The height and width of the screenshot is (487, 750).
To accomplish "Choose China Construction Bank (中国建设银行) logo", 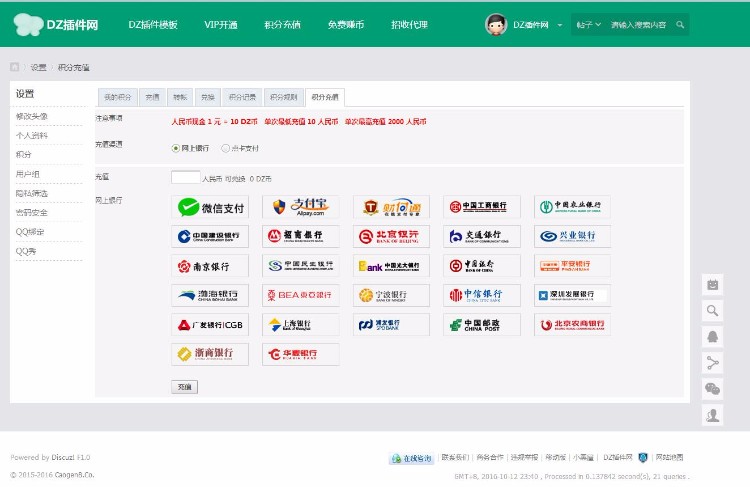I will coord(210,236).
